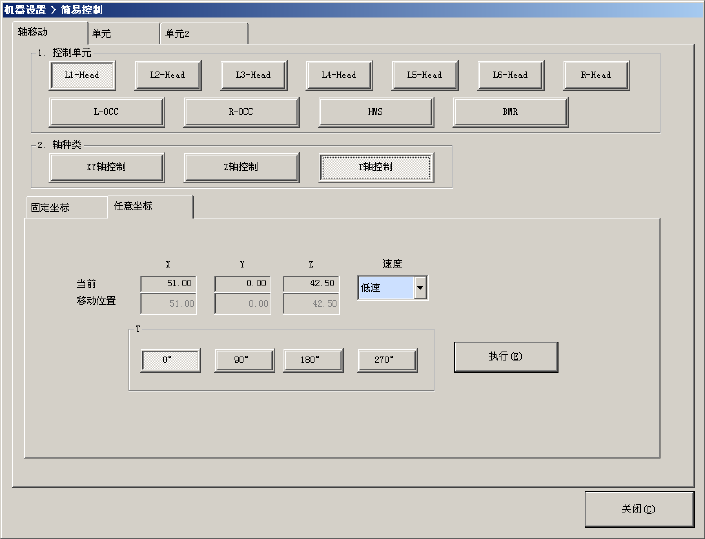Click the 移动位置 Y field
This screenshot has height=539, width=705.
pyautogui.click(x=242, y=304)
